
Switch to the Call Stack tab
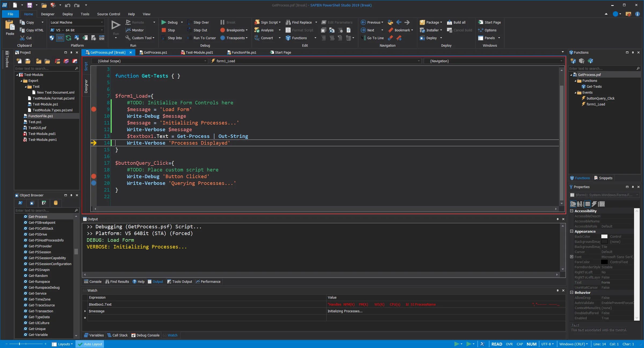(x=117, y=335)
